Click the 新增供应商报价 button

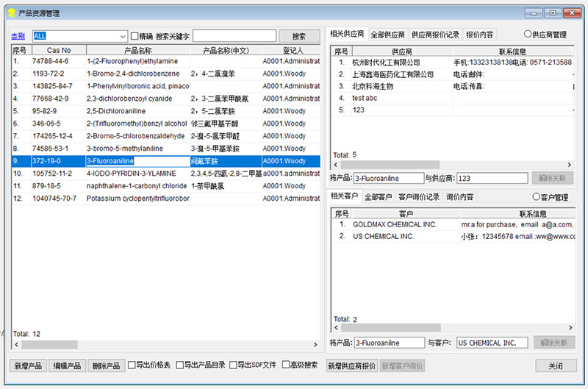351,365
